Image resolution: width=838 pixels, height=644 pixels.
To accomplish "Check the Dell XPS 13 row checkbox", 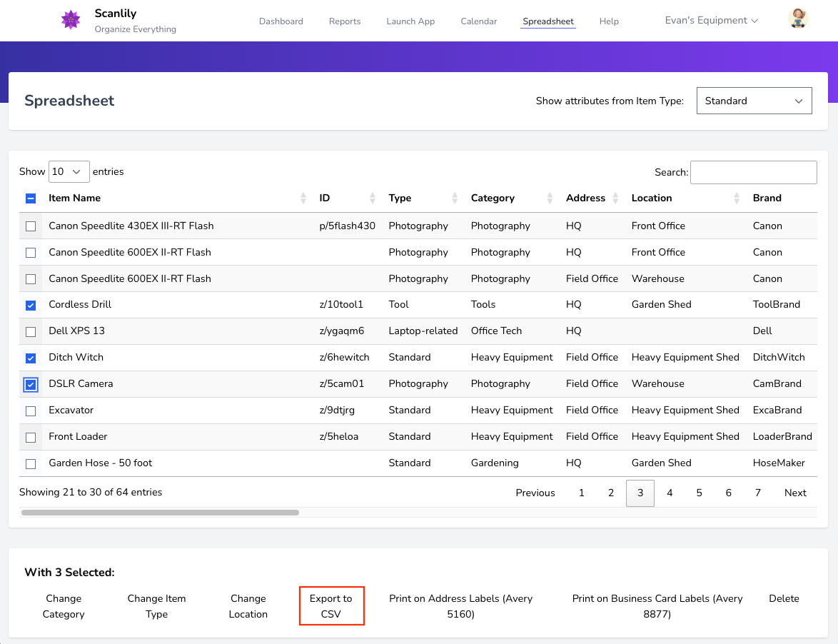I will [31, 331].
